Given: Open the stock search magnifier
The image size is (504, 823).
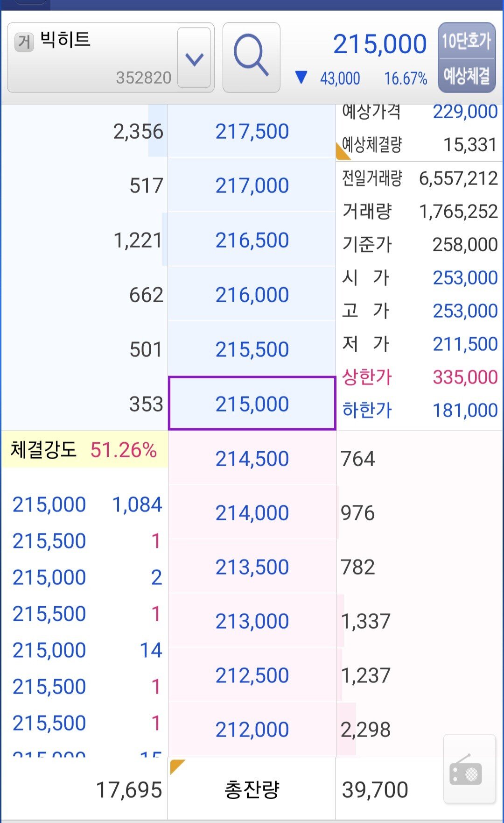Looking at the screenshot, I should coord(251,57).
